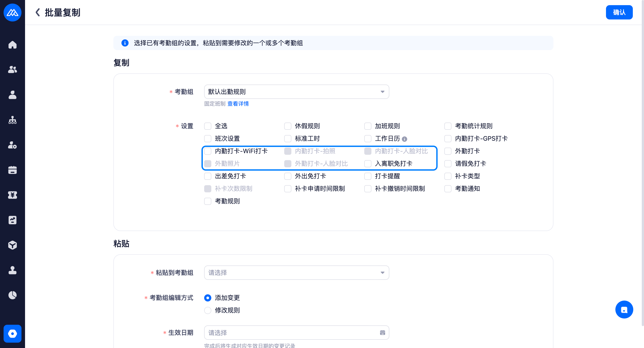Image resolution: width=644 pixels, height=348 pixels.
Task: Click the logo icon at top left
Action: pyautogui.click(x=12, y=12)
